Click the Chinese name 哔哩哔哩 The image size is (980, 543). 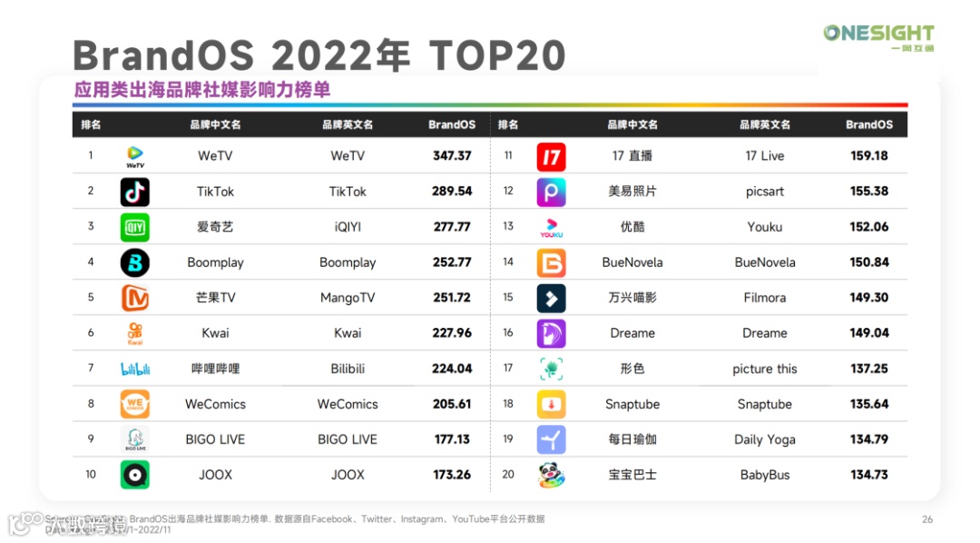click(x=215, y=369)
